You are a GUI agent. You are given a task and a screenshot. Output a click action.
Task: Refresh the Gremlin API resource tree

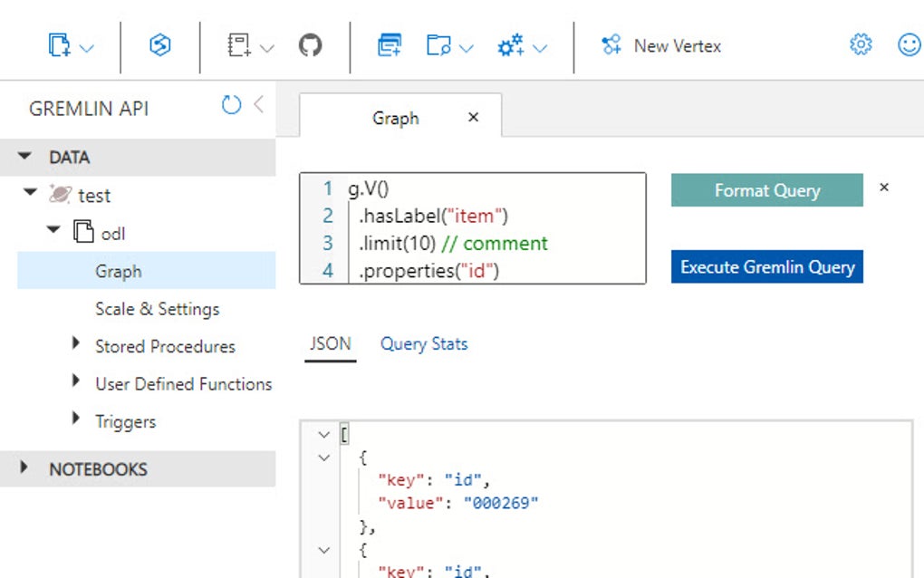coord(234,104)
